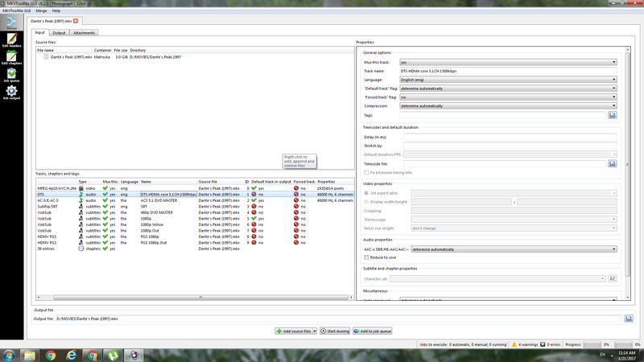The height and width of the screenshot is (362, 644).
Task: Open Default track flag dropdown
Action: click(508, 88)
